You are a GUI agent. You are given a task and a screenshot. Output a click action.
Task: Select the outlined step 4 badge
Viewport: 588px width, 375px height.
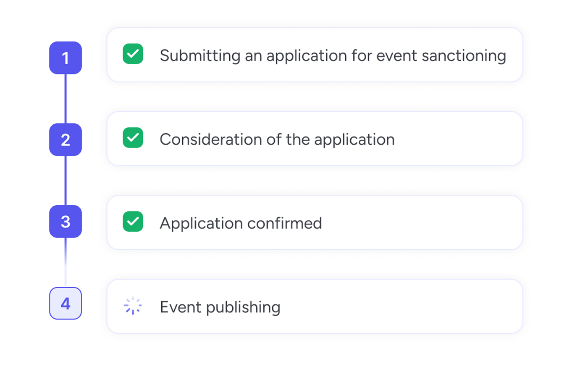(x=66, y=303)
